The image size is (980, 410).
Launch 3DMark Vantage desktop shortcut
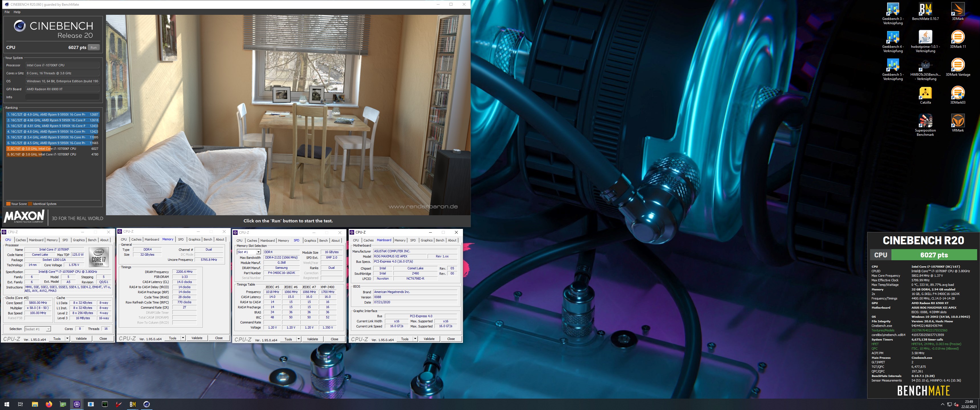[x=957, y=67]
